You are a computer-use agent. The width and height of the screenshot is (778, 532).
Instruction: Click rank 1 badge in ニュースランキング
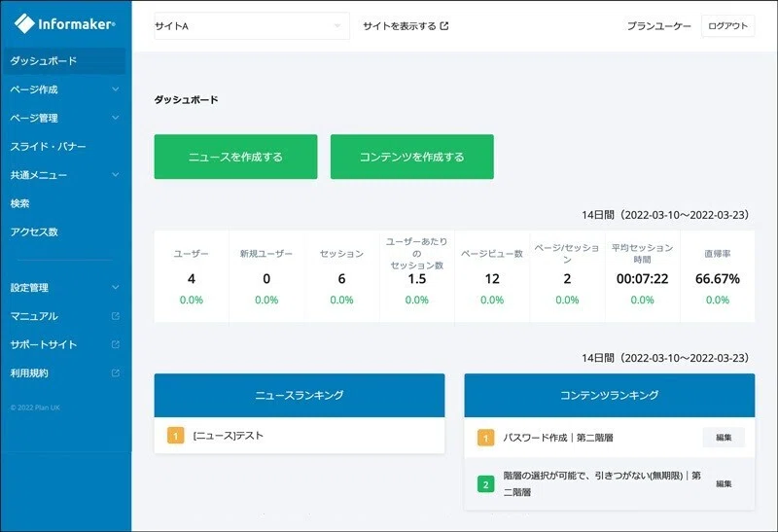[x=176, y=436]
